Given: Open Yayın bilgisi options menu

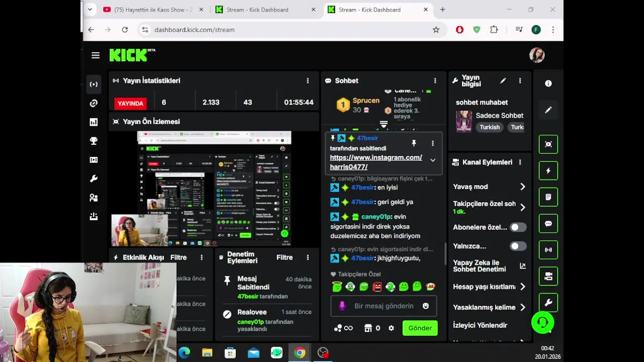Looking at the screenshot, I should point(520,80).
